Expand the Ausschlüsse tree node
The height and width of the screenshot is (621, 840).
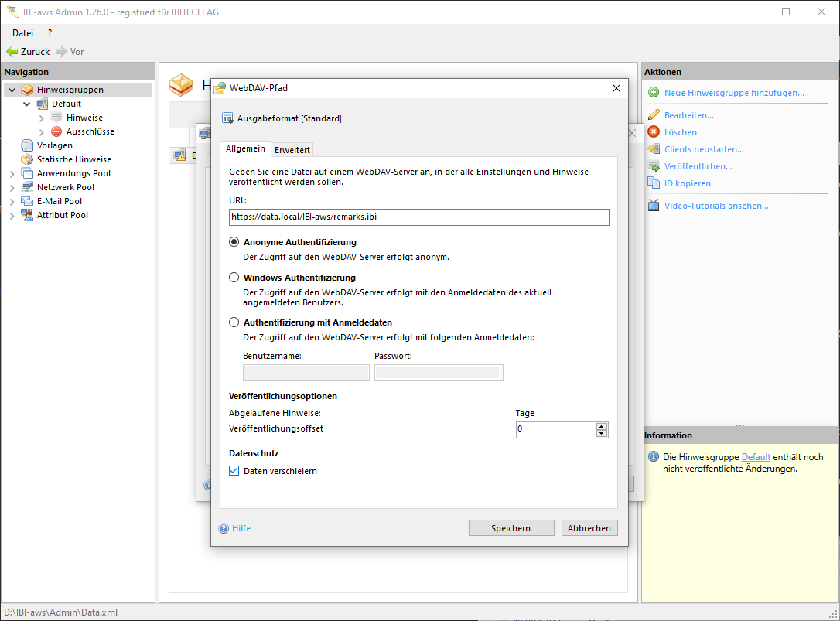pyautogui.click(x=42, y=131)
